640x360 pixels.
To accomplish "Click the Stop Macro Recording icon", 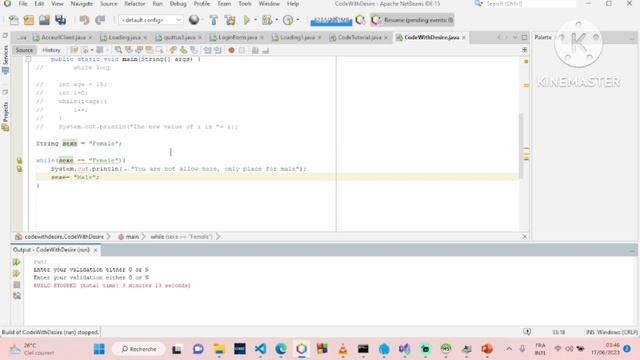I will click(x=242, y=50).
